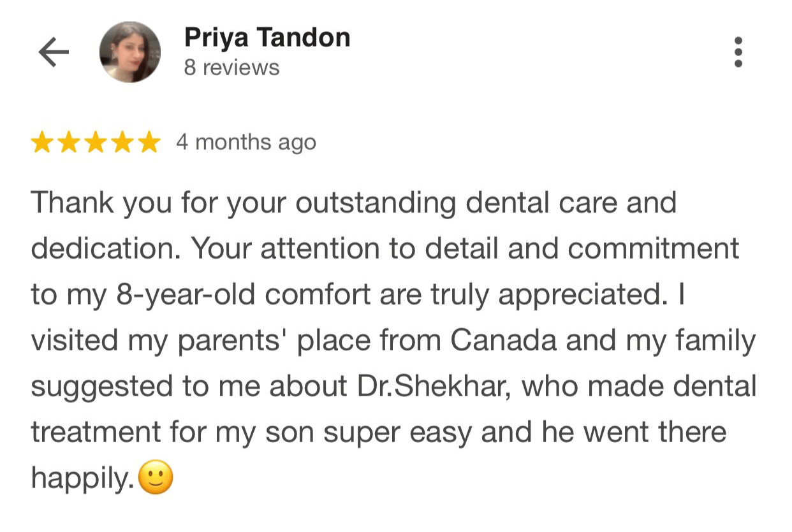View the reviewer's 8 reviews
The image size is (792, 532).
point(231,68)
